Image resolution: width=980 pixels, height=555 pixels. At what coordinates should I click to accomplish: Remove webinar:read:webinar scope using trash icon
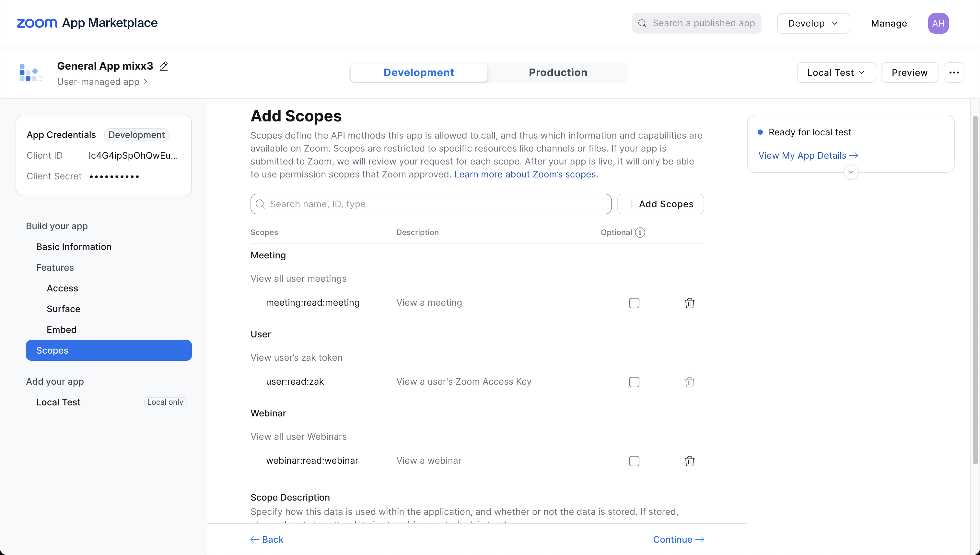[689, 461]
